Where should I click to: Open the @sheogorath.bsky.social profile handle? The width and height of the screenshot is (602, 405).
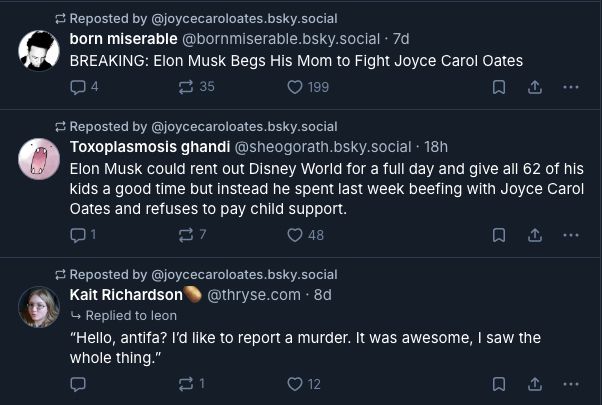(323, 147)
